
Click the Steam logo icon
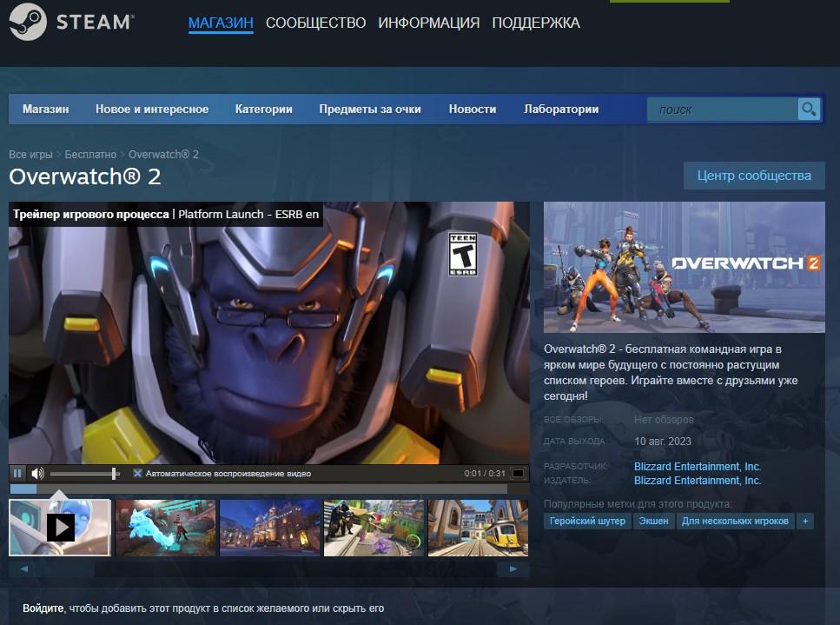(x=28, y=22)
